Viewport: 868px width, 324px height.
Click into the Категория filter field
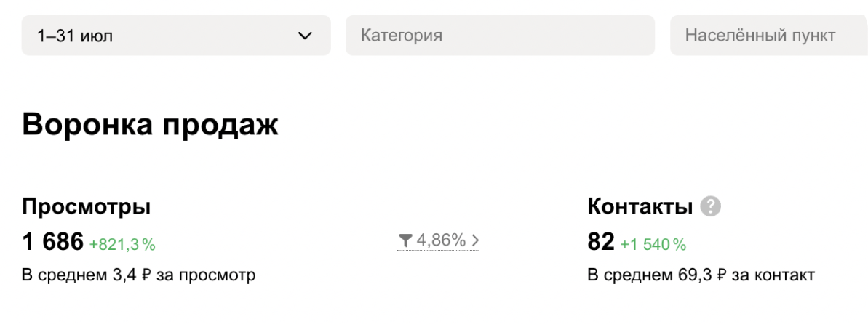499,36
